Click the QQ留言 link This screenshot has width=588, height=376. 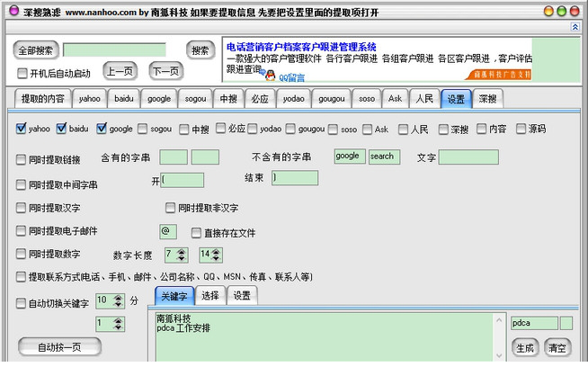[291, 77]
